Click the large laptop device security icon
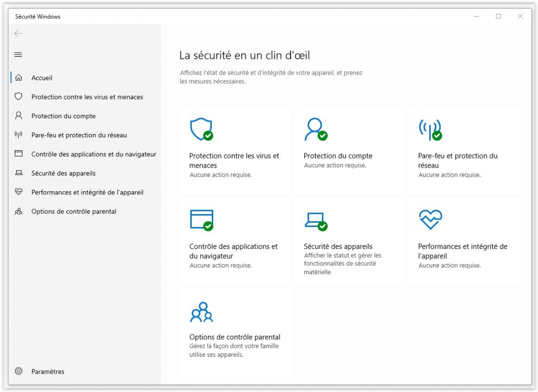The image size is (538, 392). [x=316, y=222]
